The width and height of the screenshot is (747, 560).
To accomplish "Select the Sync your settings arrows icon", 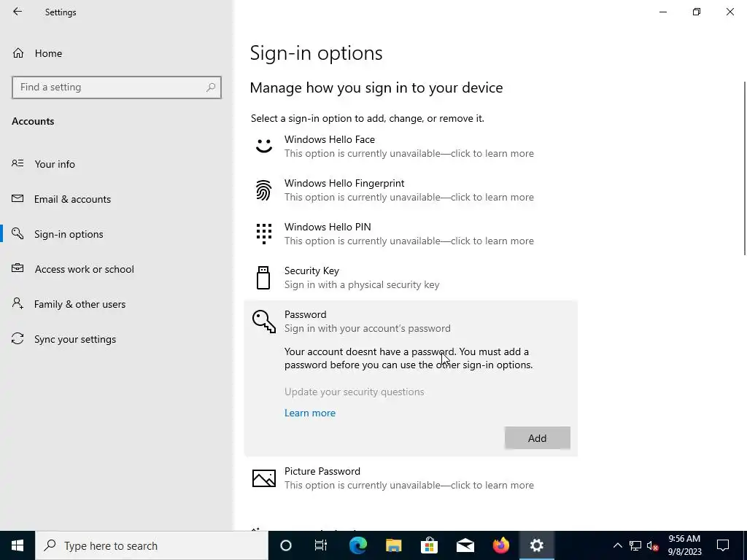I will 18,338.
